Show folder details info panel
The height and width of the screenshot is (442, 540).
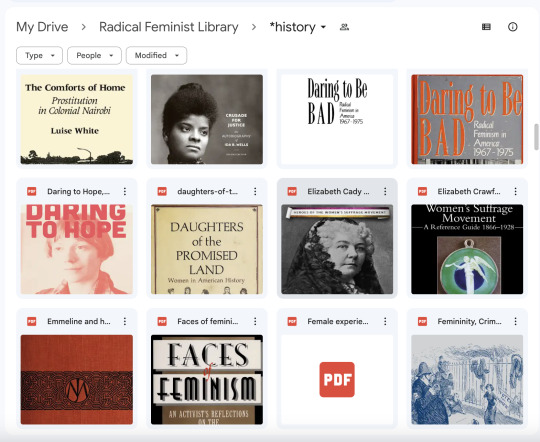pos(512,27)
